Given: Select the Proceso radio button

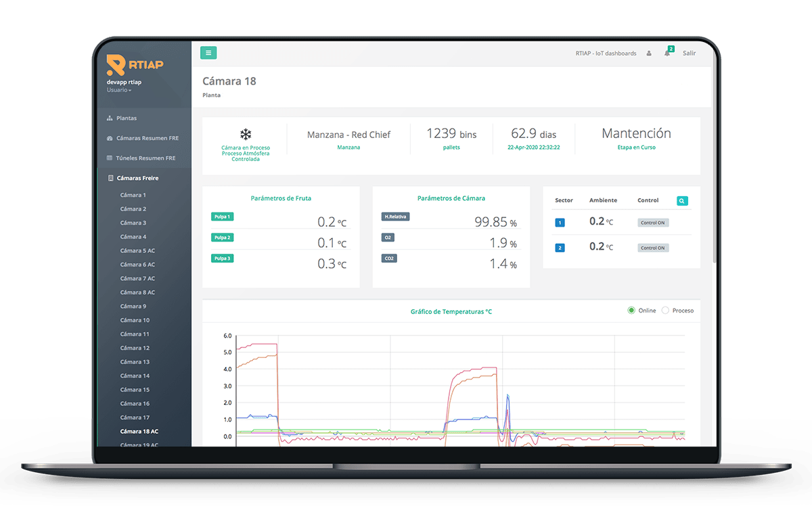Looking at the screenshot, I should [665, 310].
